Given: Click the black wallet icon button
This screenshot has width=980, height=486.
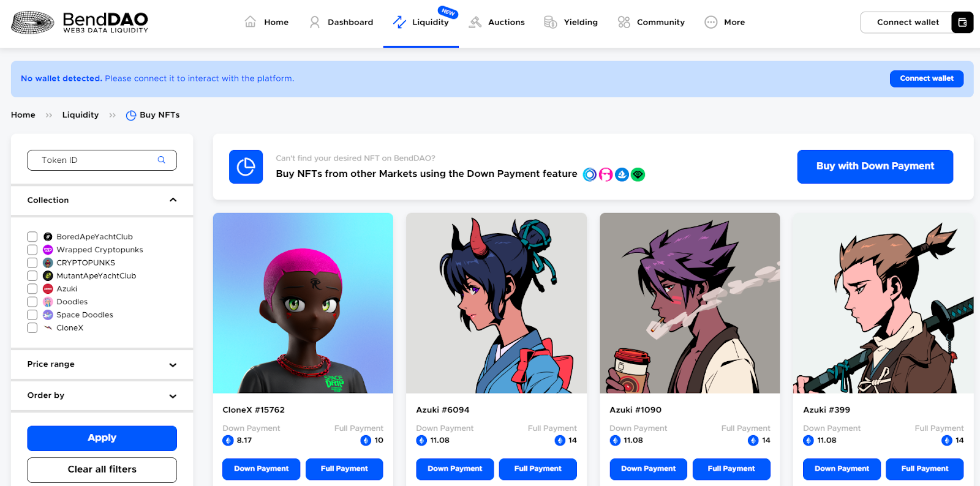Looking at the screenshot, I should [x=962, y=22].
